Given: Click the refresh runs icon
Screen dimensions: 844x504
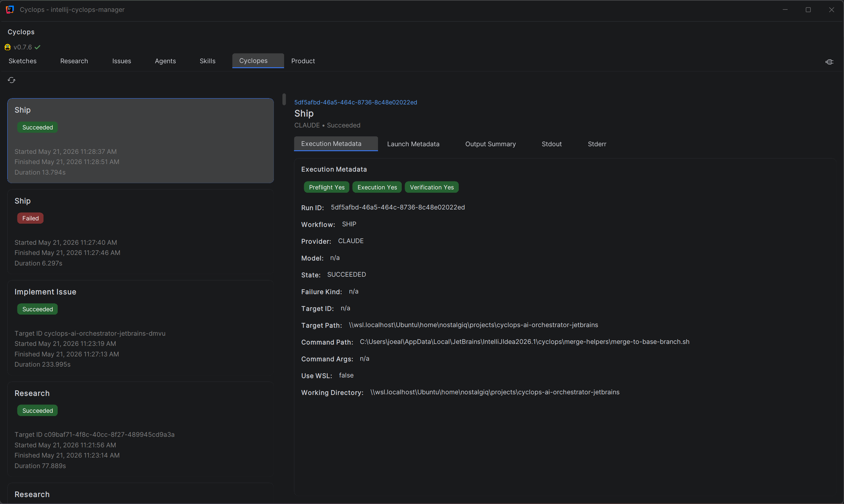Looking at the screenshot, I should (x=12, y=80).
